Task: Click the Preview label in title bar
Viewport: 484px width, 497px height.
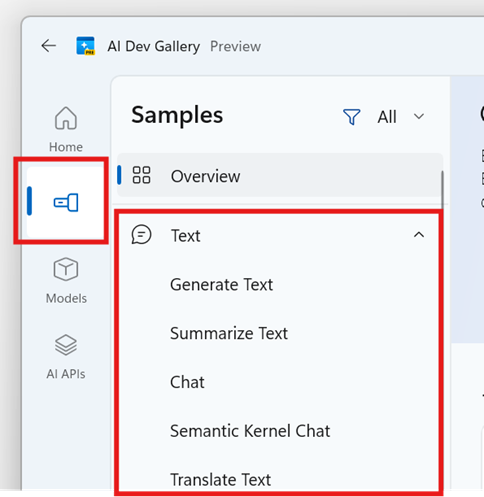Action: point(235,46)
